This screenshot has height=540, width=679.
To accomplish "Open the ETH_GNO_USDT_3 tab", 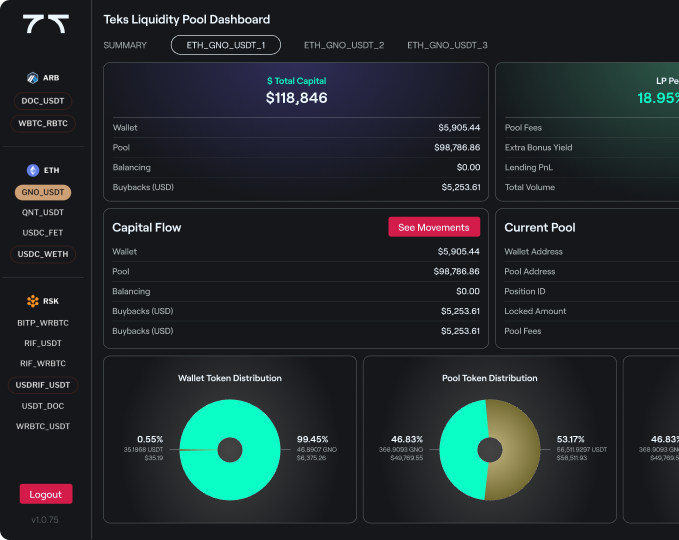I will [x=447, y=45].
